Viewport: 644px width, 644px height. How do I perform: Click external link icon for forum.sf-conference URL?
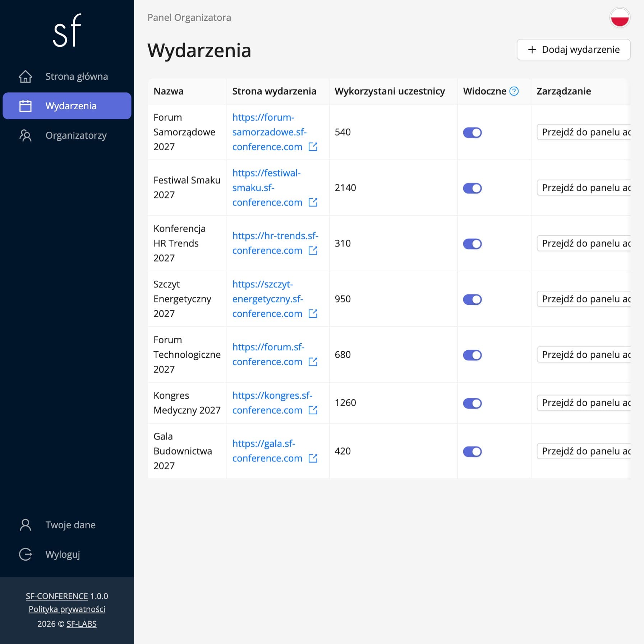click(313, 362)
